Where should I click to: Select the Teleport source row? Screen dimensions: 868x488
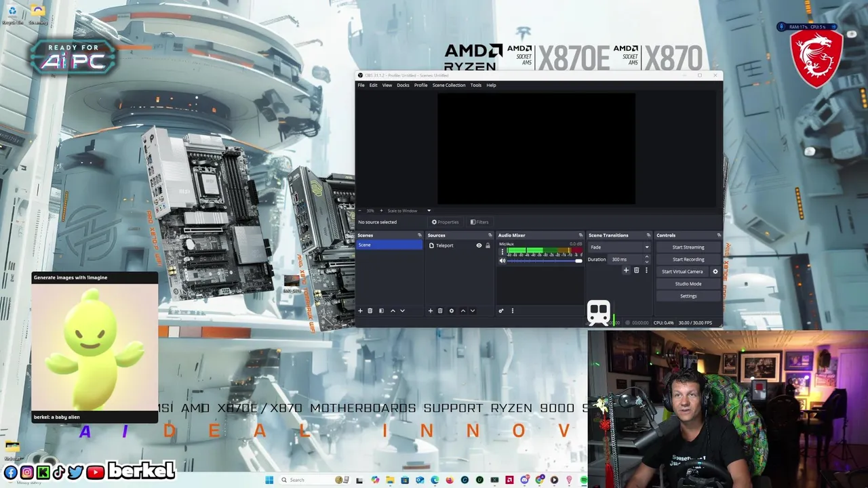click(459, 245)
